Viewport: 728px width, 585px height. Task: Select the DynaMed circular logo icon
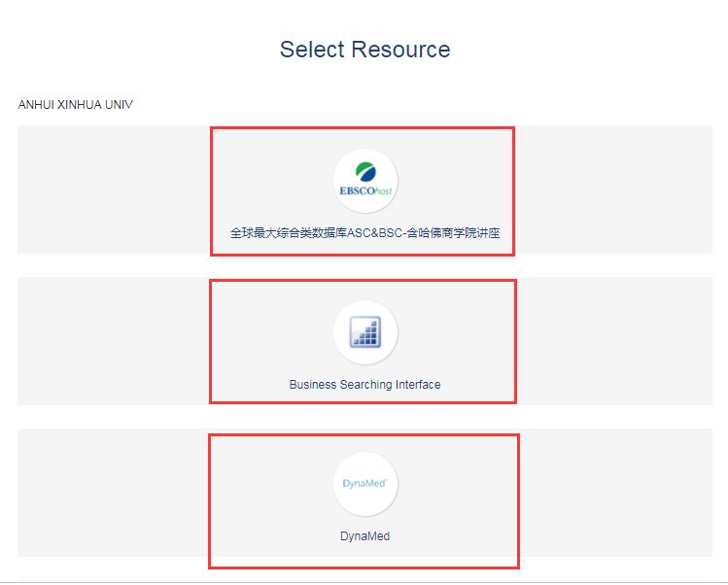(x=365, y=484)
